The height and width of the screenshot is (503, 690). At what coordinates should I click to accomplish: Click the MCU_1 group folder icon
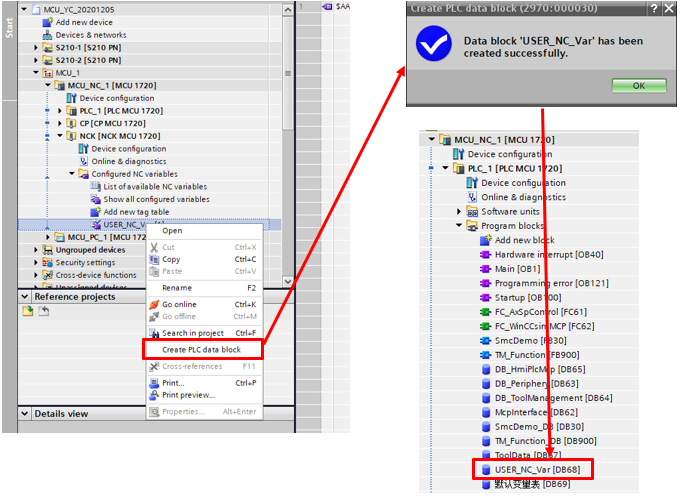tap(48, 73)
